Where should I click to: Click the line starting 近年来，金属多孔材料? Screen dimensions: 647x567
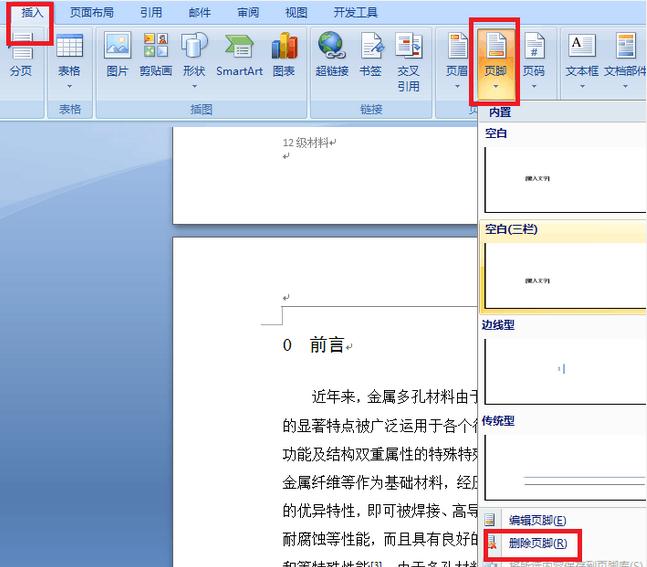click(394, 397)
